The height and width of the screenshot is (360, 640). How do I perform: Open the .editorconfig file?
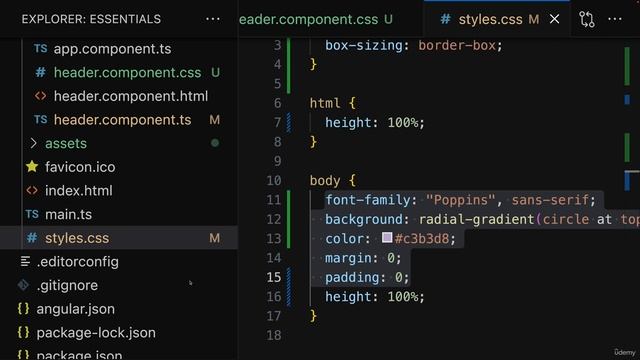[x=78, y=262]
